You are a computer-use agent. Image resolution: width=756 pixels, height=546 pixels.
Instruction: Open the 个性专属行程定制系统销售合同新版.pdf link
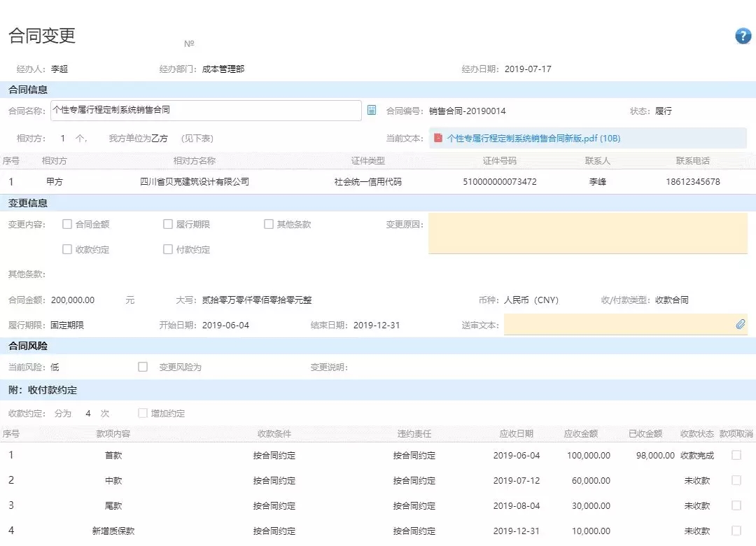pyautogui.click(x=533, y=139)
